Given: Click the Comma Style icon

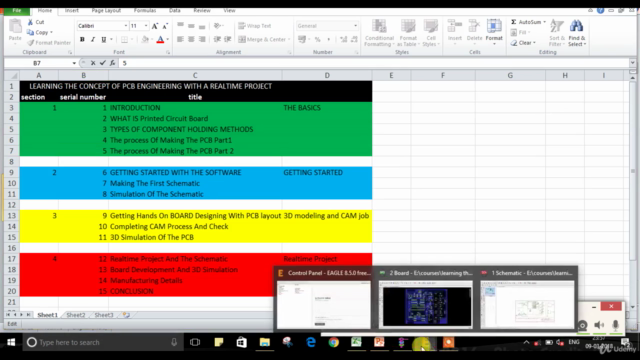Looking at the screenshot, I should 328,40.
